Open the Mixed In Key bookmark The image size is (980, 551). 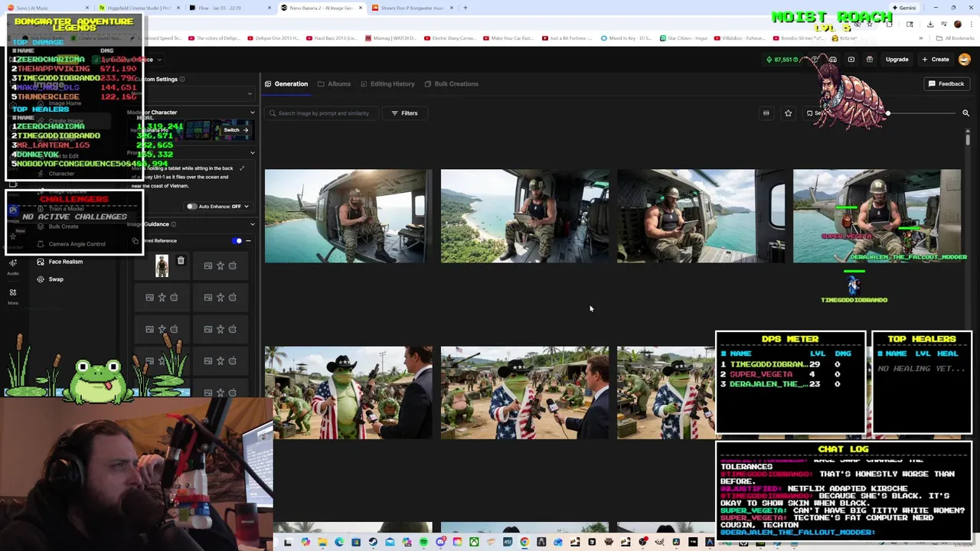click(625, 37)
